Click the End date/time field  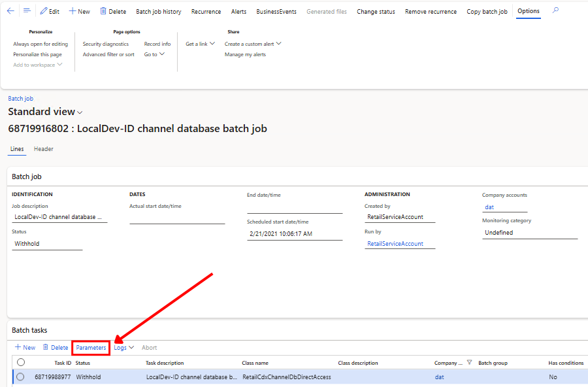tap(295, 207)
